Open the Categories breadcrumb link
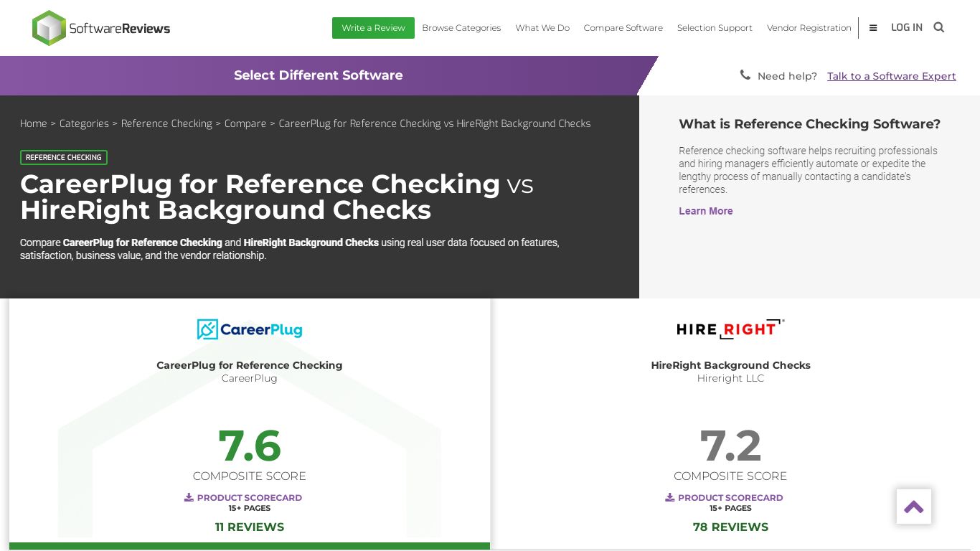Image resolution: width=980 pixels, height=551 pixels. point(84,123)
